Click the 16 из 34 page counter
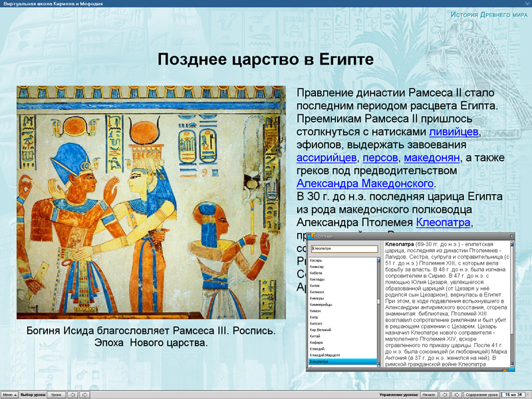Viewport: 532px width, 399px height. (514, 394)
